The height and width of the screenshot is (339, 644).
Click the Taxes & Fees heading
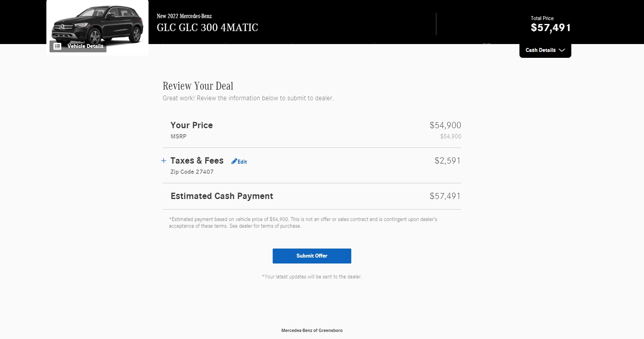point(197,160)
